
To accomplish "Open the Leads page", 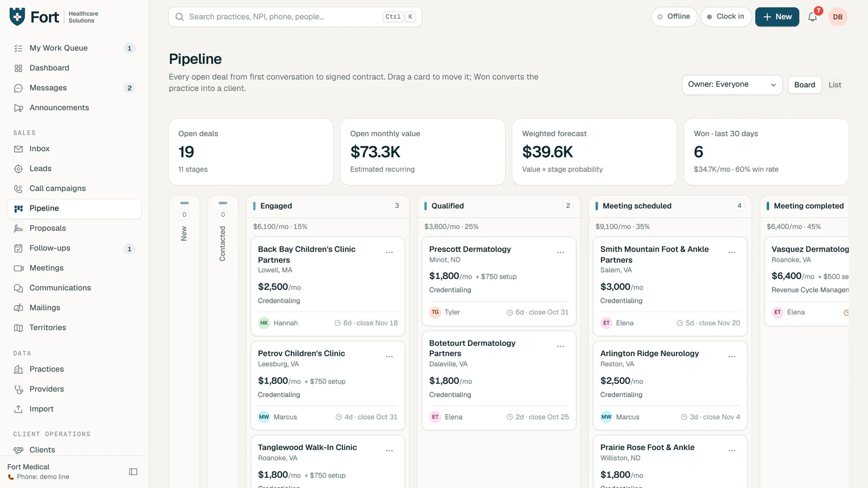I will coord(74,169).
